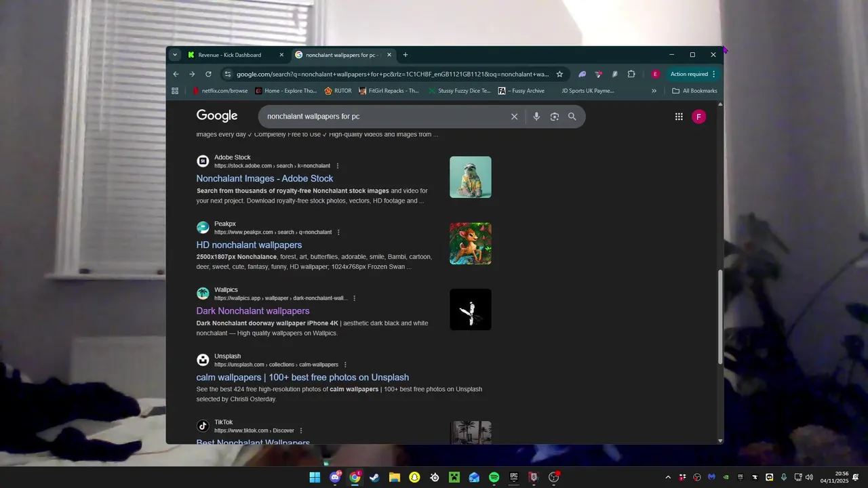The width and height of the screenshot is (868, 488).
Task: Click the browser forward arrow
Action: click(x=192, y=74)
